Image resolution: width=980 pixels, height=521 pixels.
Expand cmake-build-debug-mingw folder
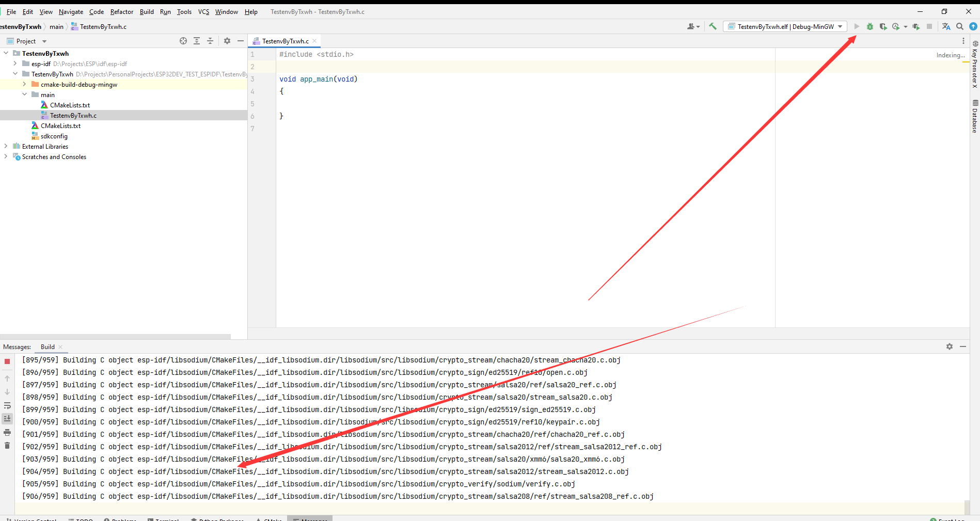pyautogui.click(x=24, y=84)
